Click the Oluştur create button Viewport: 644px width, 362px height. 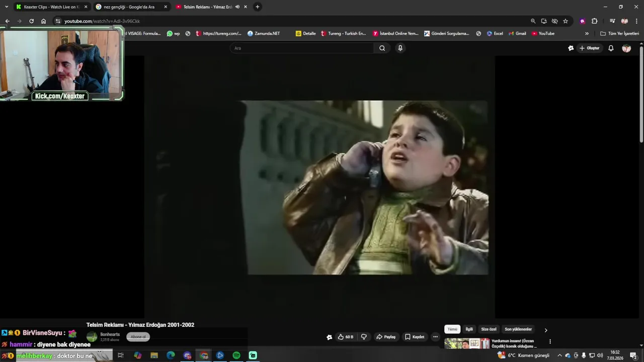click(590, 48)
